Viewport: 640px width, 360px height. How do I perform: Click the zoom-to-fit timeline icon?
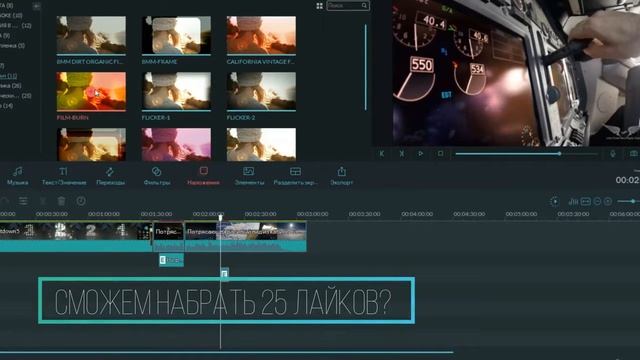tap(586, 201)
